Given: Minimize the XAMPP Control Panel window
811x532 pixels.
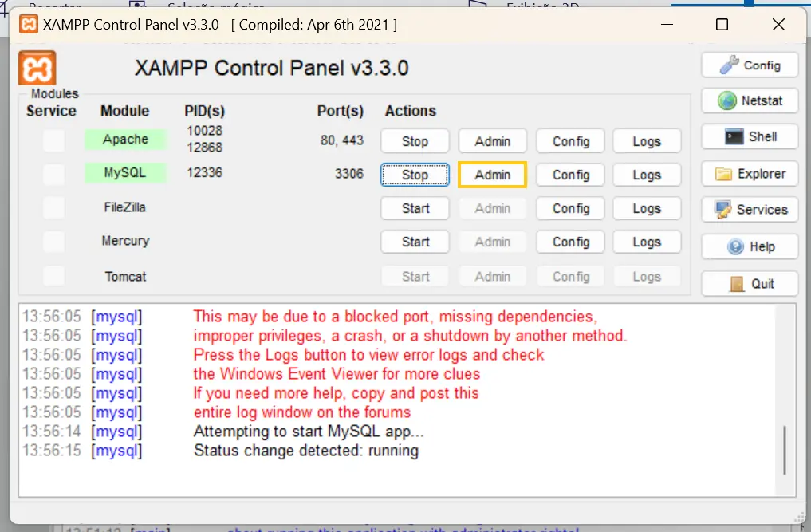Looking at the screenshot, I should [667, 24].
